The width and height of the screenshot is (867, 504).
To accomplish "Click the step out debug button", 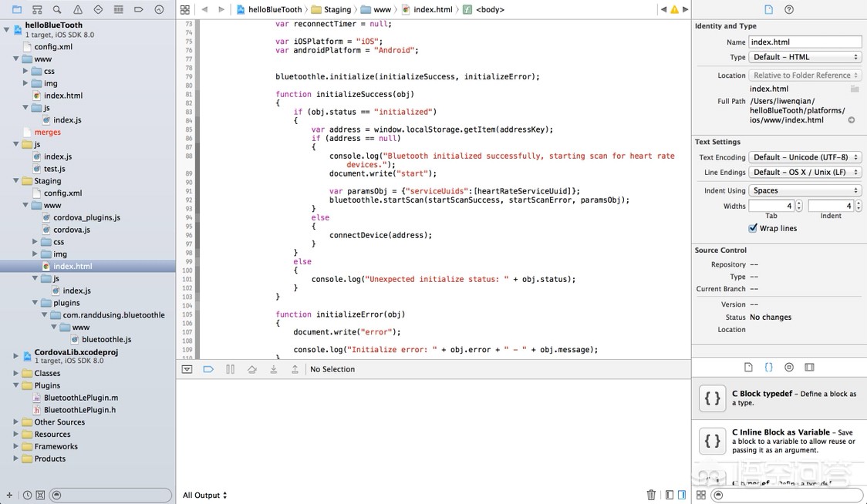I will 295,369.
